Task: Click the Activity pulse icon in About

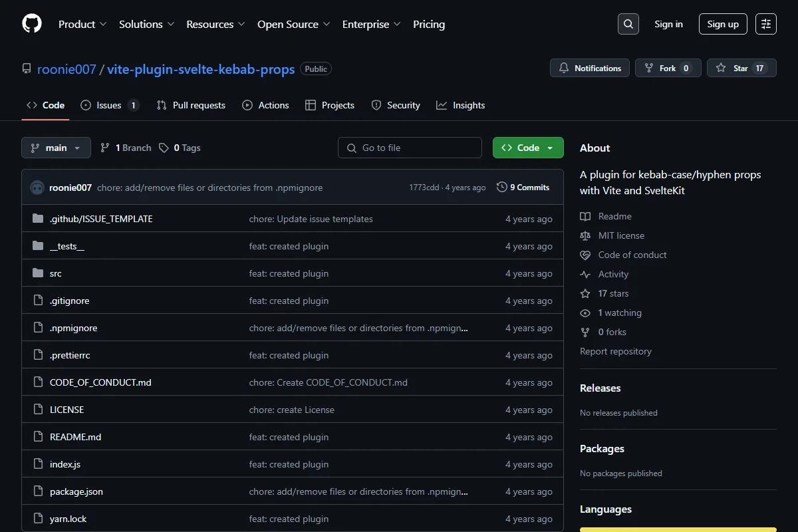Action: pyautogui.click(x=585, y=274)
